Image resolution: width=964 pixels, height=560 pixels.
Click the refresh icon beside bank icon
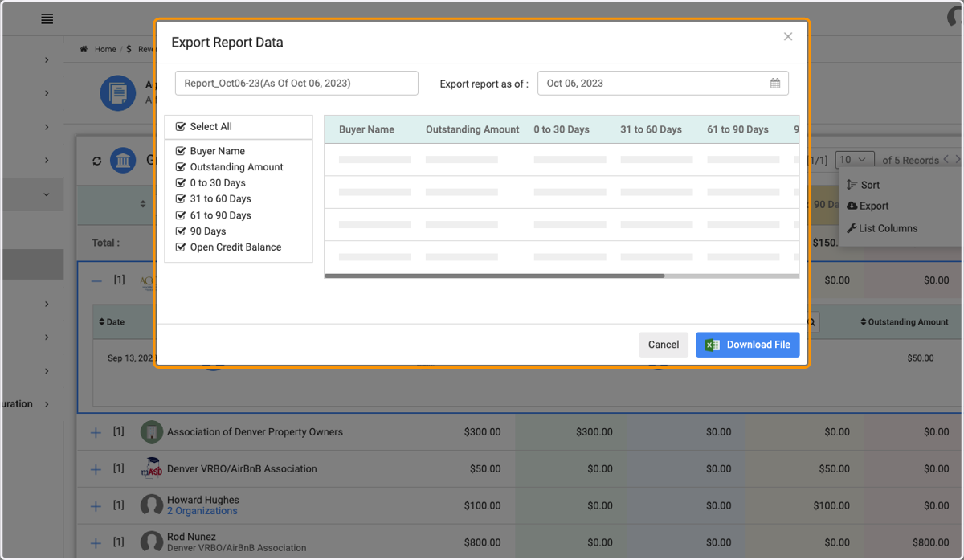tap(97, 161)
